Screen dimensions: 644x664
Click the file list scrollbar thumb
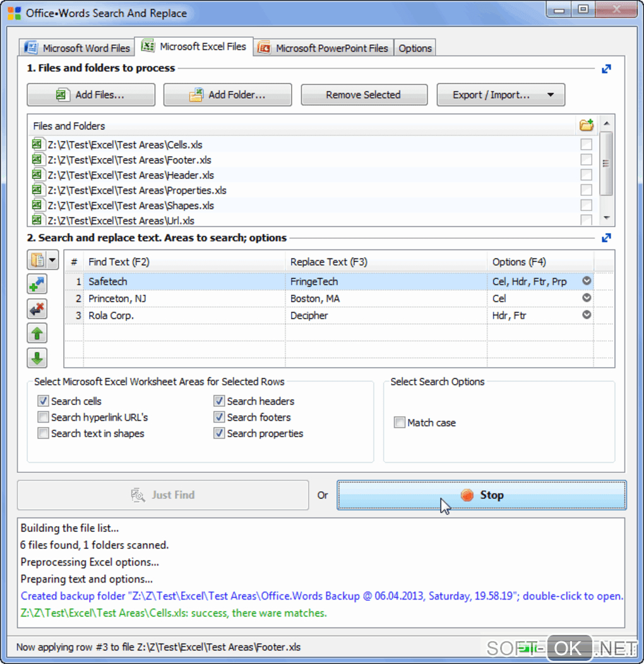pos(606,164)
